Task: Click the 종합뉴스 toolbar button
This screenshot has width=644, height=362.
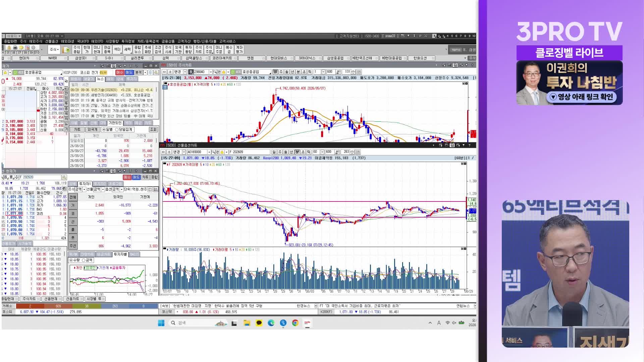Action: click(138, 50)
